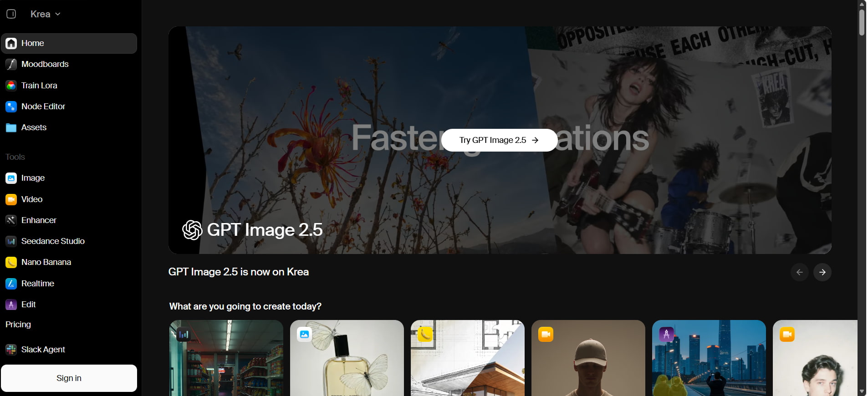Click the Home icon in sidebar
The width and height of the screenshot is (868, 396).
11,43
